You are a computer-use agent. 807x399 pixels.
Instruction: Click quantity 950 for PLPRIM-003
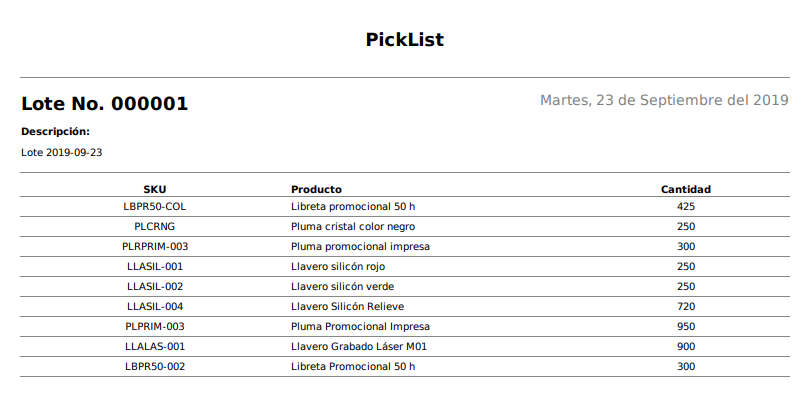tap(686, 327)
